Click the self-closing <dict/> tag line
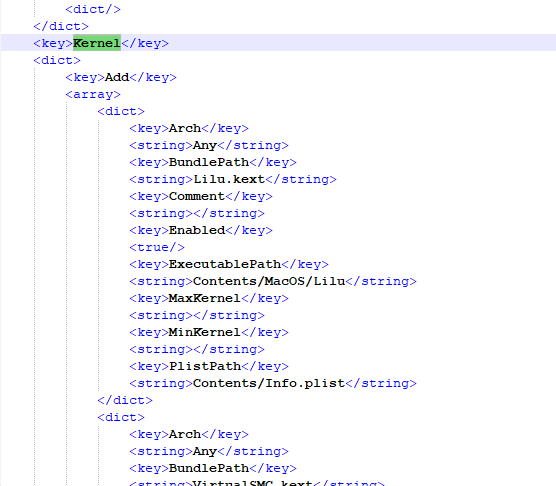This screenshot has width=556, height=486. (93, 9)
